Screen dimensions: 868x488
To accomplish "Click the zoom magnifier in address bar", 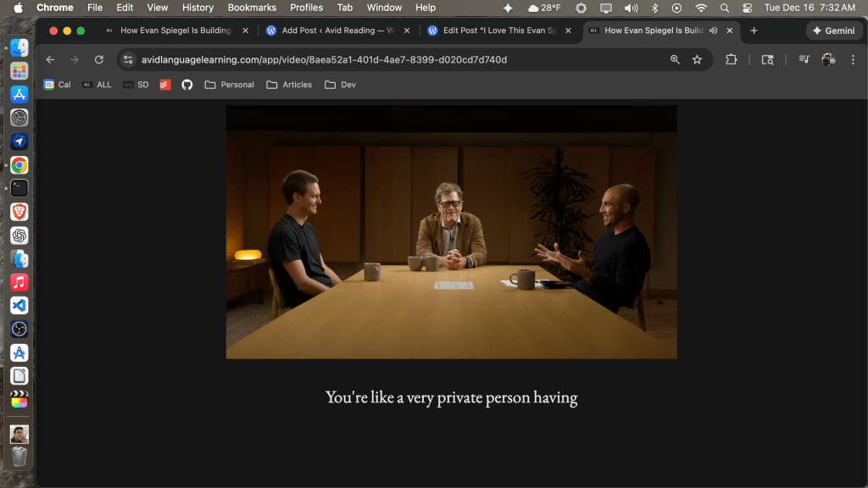I will point(675,60).
